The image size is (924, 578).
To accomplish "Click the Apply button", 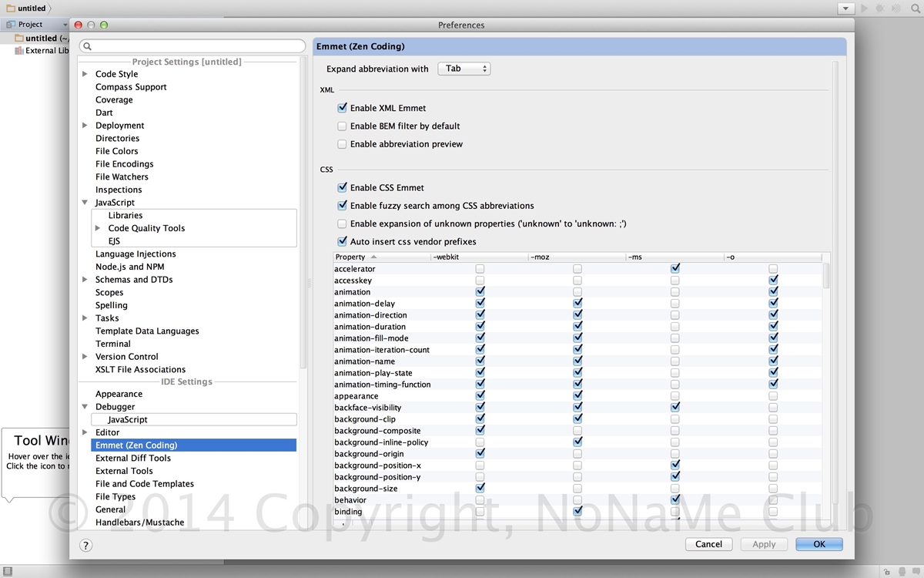I will 764,544.
